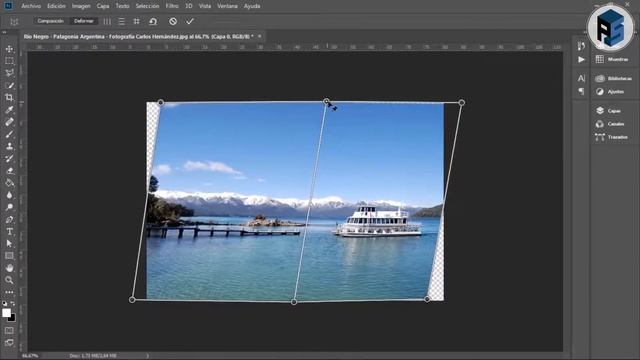Close the Río Negro document tab
Image resolution: width=640 pixels, height=360 pixels.
259,36
